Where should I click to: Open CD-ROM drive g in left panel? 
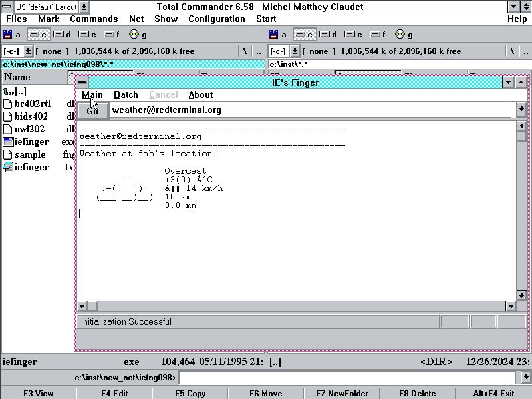click(x=138, y=35)
